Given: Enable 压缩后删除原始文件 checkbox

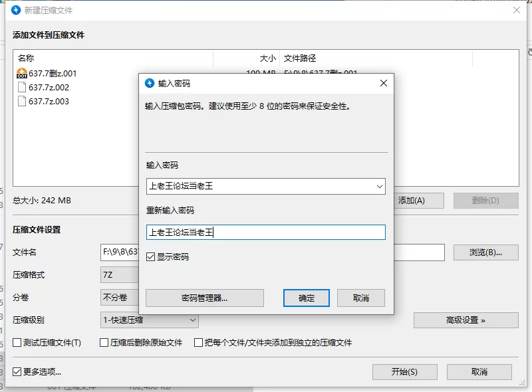Looking at the screenshot, I should pos(104,343).
